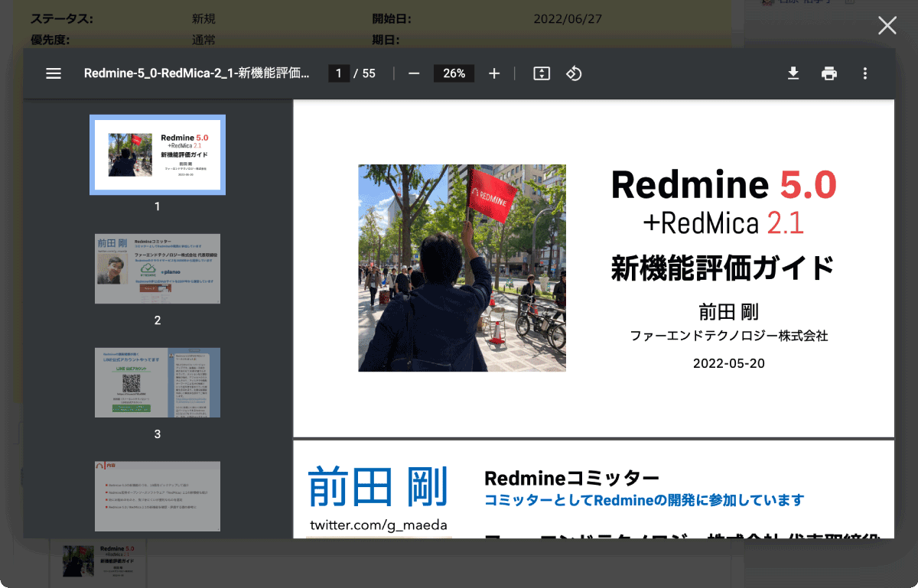This screenshot has height=588, width=918.
Task: Reselect the page 1 title slide thumbnail
Action: [x=157, y=154]
